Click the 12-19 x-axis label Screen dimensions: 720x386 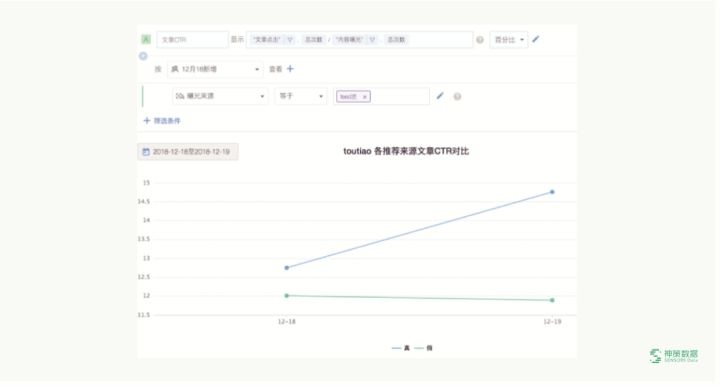552,322
